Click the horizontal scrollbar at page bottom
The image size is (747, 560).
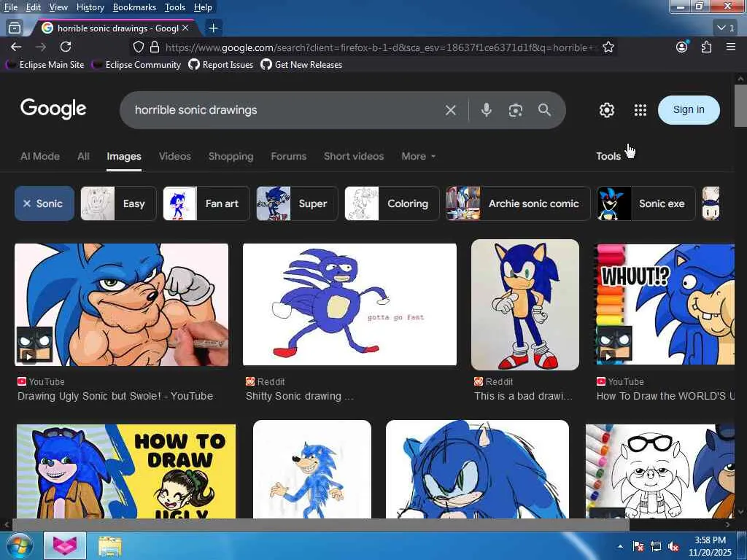coord(320,524)
